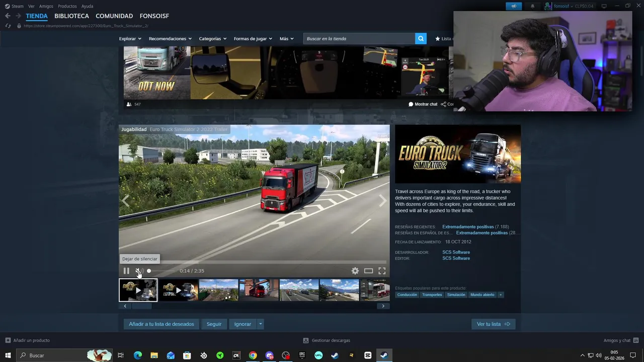The height and width of the screenshot is (362, 644).
Task: Click Añadir a tu lista de deseados
Action: pyautogui.click(x=162, y=324)
